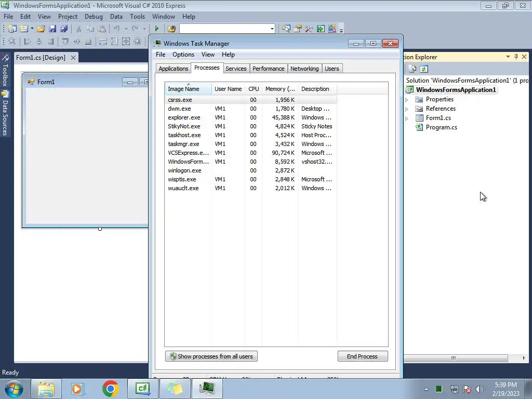532x399 pixels.
Task: Click the Make Same Width layout icon
Action: 103,42
